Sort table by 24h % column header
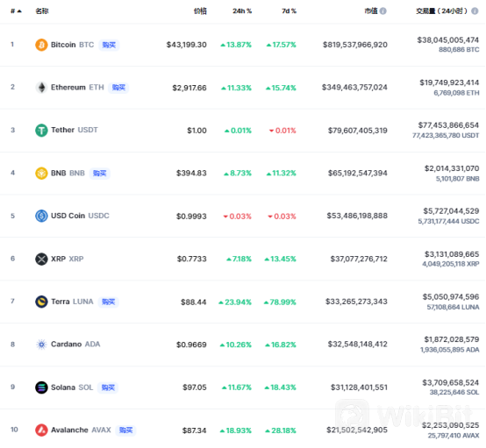The image size is (486, 448). [x=242, y=11]
